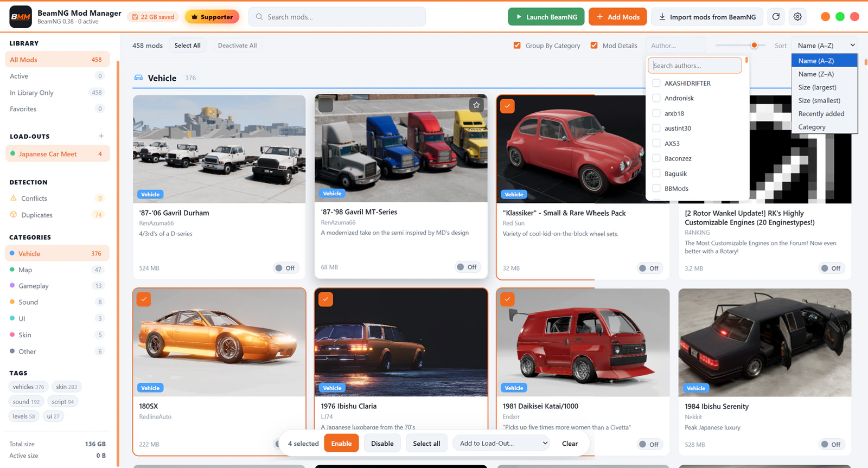Click the search magnifier icon
Image resolution: width=868 pixels, height=468 pixels.
pos(259,17)
